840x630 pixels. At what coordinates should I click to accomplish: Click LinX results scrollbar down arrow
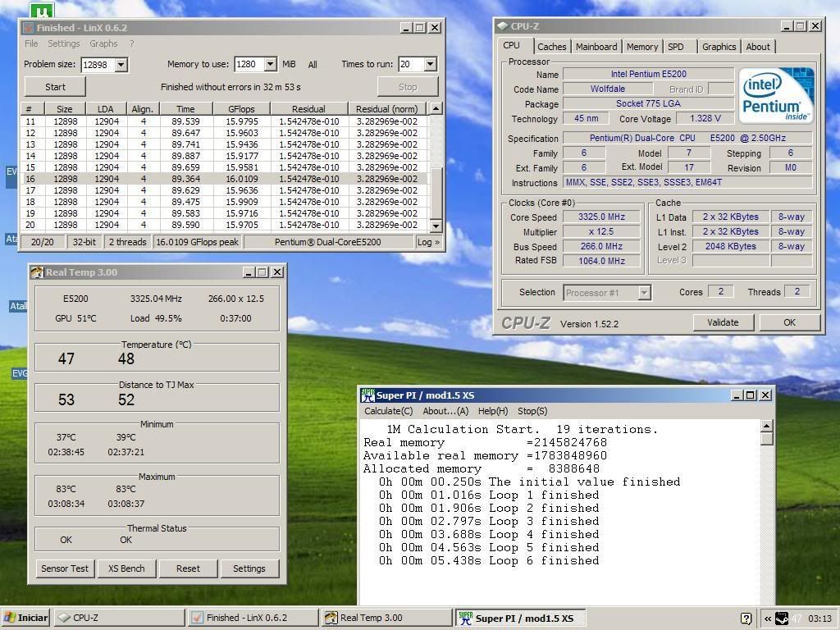(436, 226)
